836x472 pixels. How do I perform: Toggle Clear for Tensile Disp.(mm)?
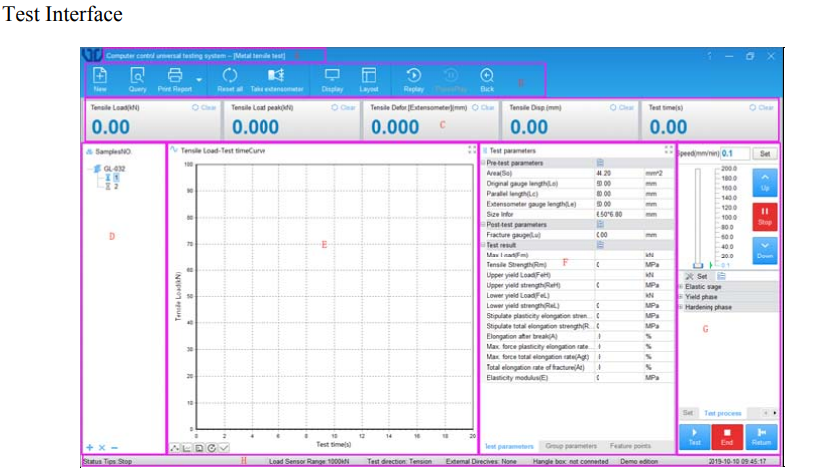622,107
